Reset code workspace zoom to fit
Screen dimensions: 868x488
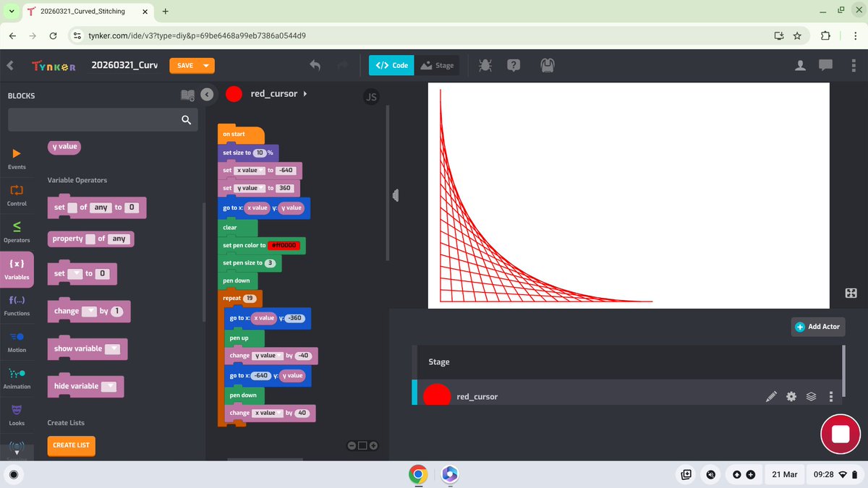coord(362,445)
